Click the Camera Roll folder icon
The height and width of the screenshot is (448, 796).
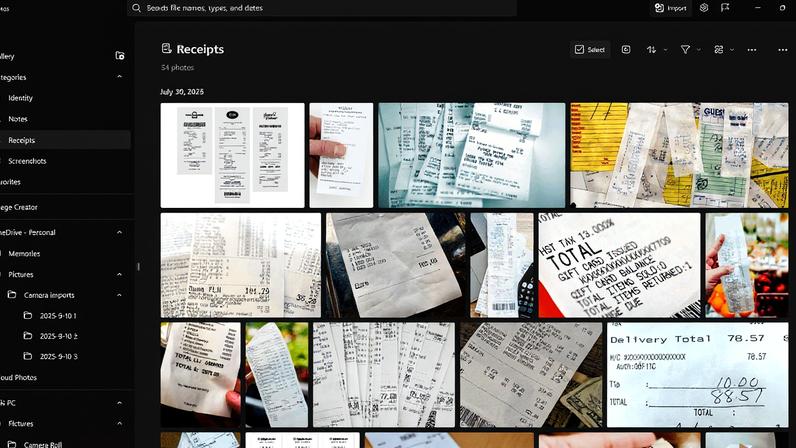[x=12, y=444]
